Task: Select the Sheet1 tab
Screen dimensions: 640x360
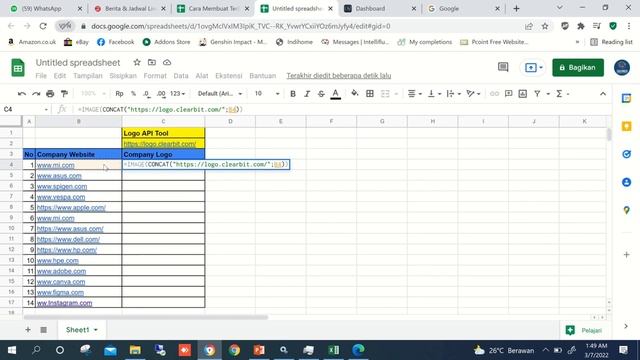Action: pyautogui.click(x=81, y=329)
